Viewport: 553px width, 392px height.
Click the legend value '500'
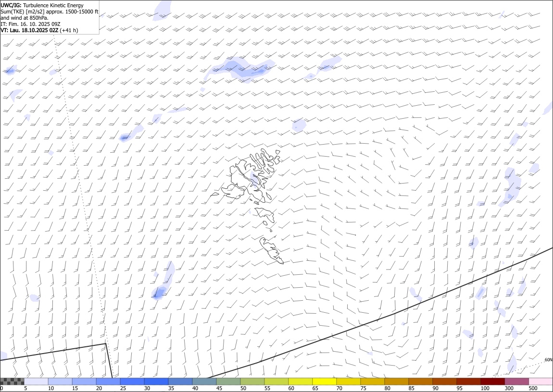pyautogui.click(x=533, y=388)
